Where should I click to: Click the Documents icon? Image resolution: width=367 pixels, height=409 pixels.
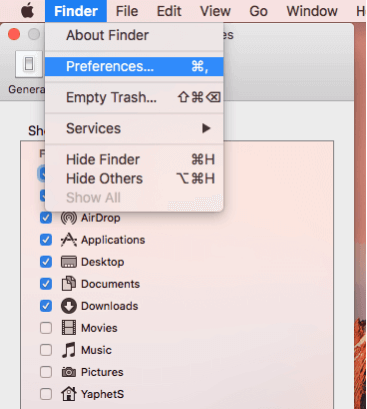click(69, 284)
